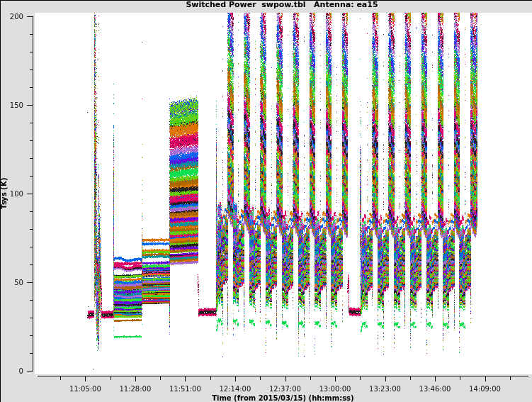The image size is (532, 402).
Task: Click the 13:23:00 x-axis tick label
Action: coord(385,389)
